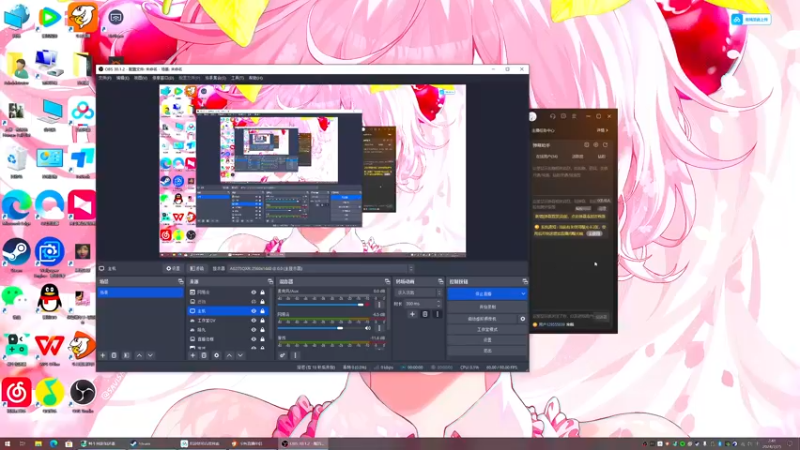Open transition properties with the three-dot icon
The width and height of the screenshot is (800, 450).
(x=437, y=314)
